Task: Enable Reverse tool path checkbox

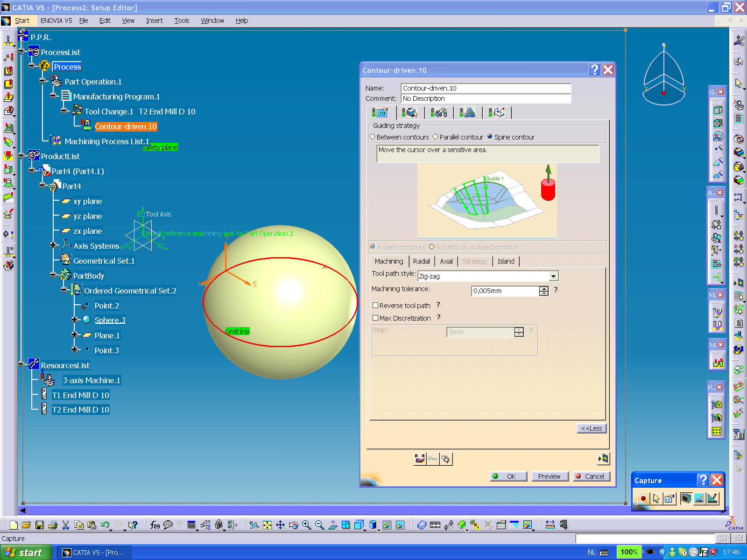Action: 375,306
